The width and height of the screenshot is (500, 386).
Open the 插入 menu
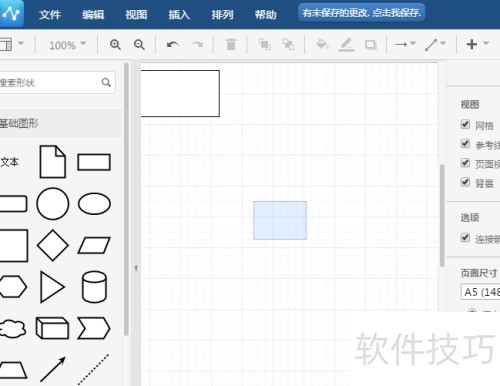[179, 15]
